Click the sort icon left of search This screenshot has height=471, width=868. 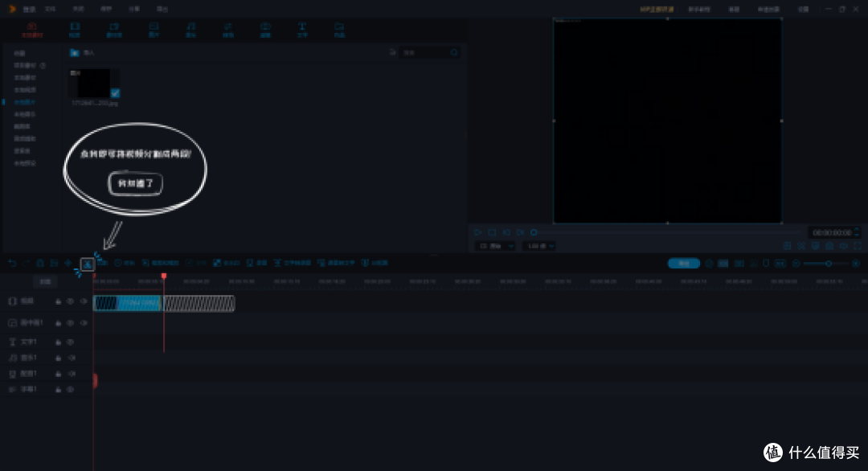(x=392, y=52)
